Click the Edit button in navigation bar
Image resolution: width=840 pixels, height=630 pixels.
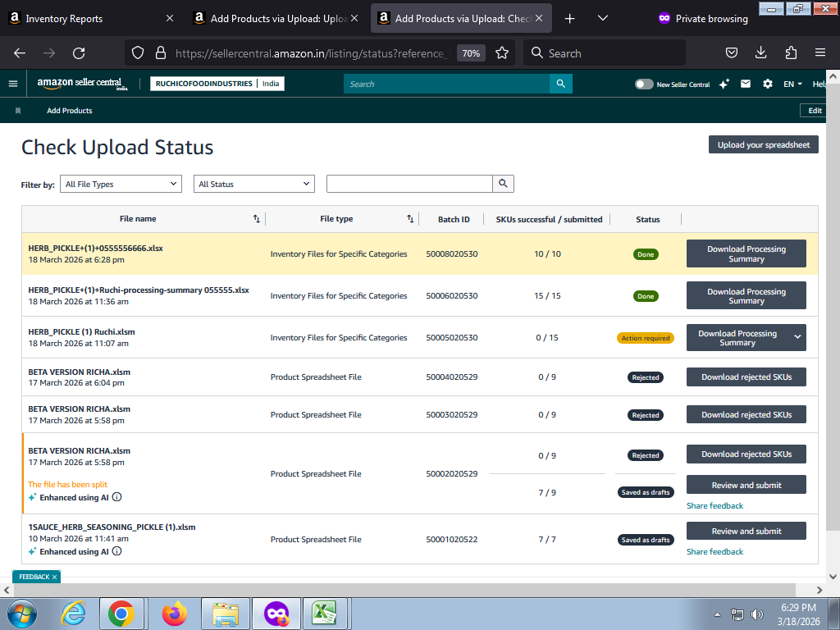pos(815,111)
